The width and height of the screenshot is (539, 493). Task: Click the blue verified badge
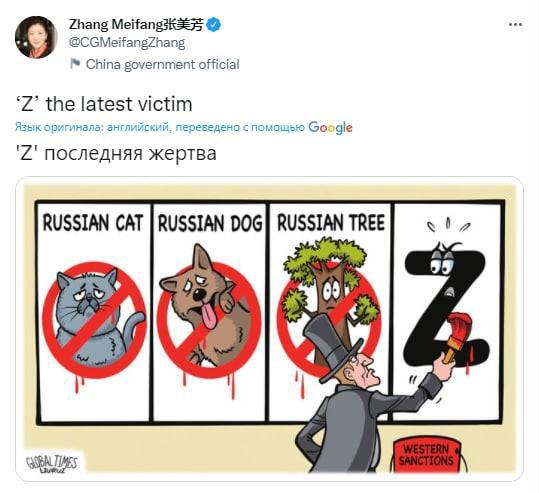[x=214, y=25]
